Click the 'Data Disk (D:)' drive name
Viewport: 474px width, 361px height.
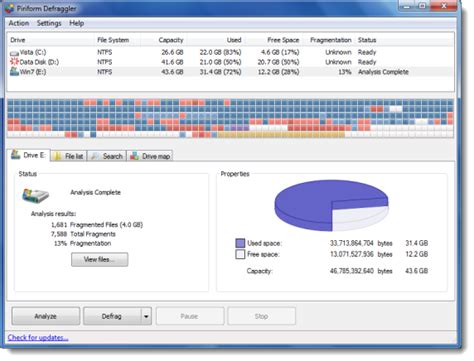click(39, 62)
